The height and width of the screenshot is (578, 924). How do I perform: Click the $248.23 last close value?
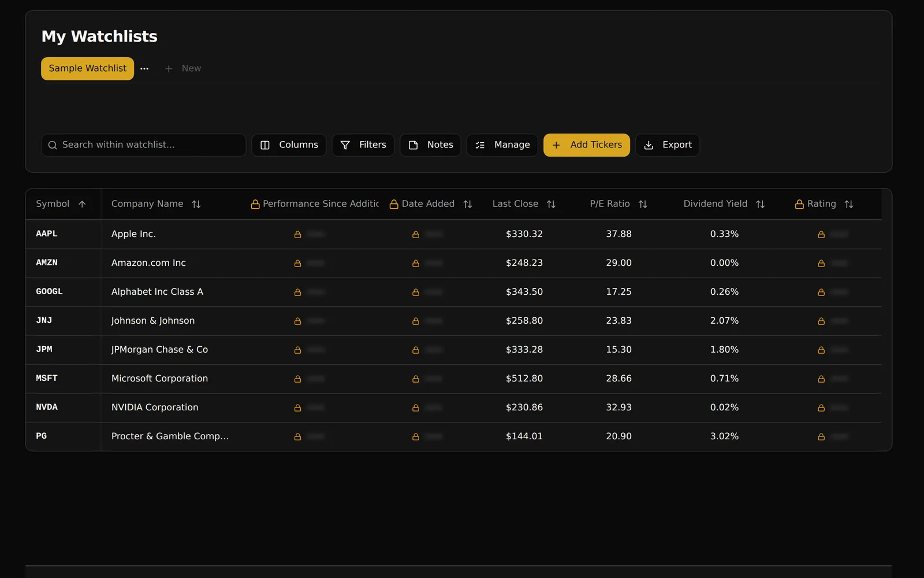(x=524, y=263)
